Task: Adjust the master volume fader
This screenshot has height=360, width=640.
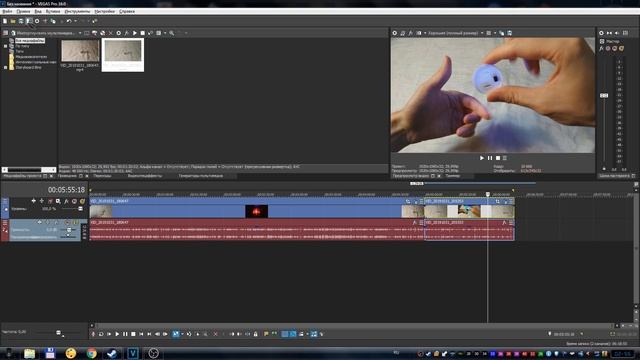Action: 604,96
